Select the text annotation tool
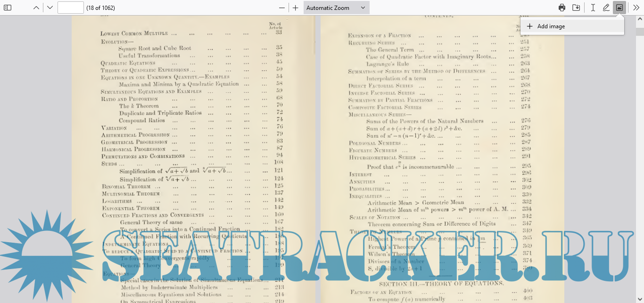The width and height of the screenshot is (644, 303). [x=593, y=8]
